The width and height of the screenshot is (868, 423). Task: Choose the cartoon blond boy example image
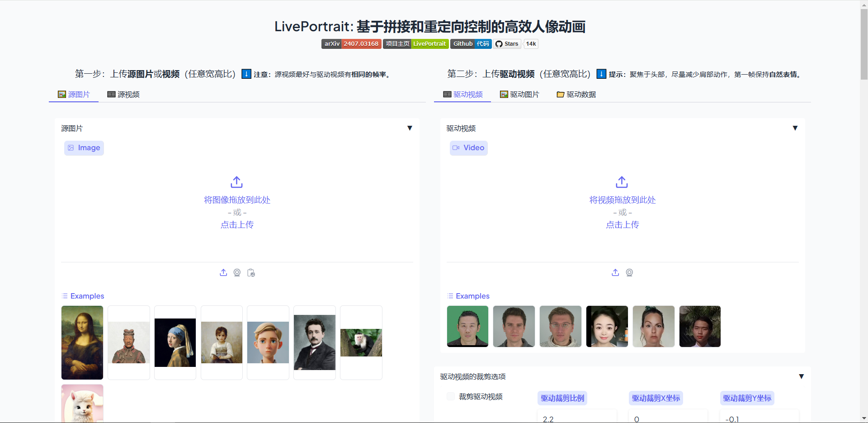click(268, 342)
